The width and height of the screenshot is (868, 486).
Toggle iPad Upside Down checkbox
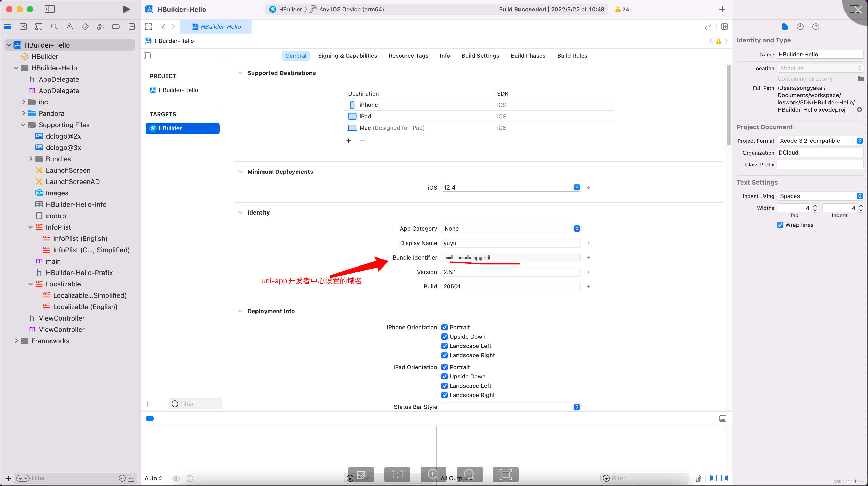coord(444,376)
